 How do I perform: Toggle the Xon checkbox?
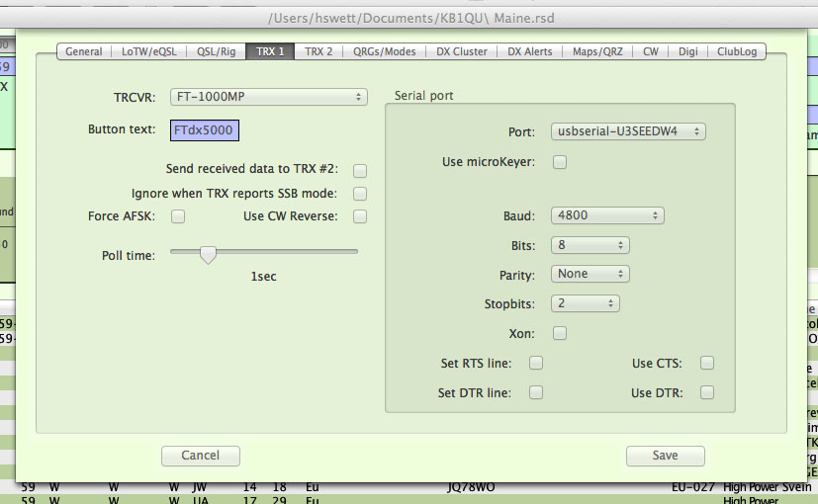(560, 334)
